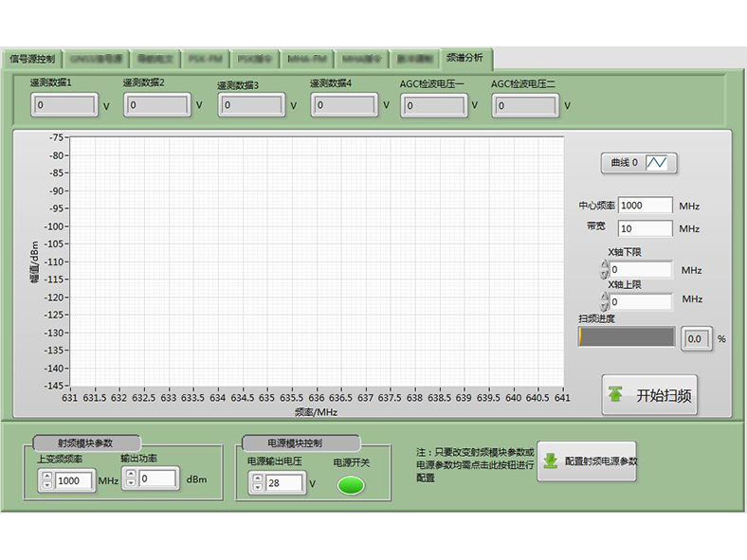Image resolution: width=747 pixels, height=560 pixels.
Task: Open the blurred MHA-FM tab
Action: click(x=307, y=59)
